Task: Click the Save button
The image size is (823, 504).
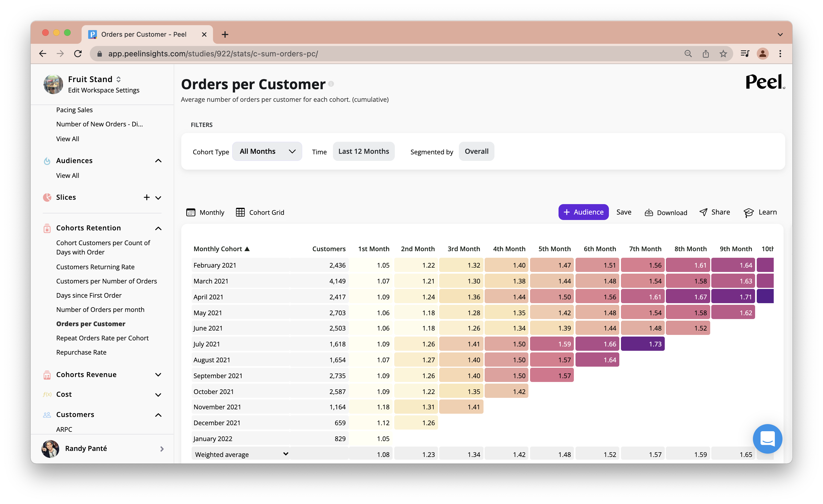Action: (x=624, y=212)
